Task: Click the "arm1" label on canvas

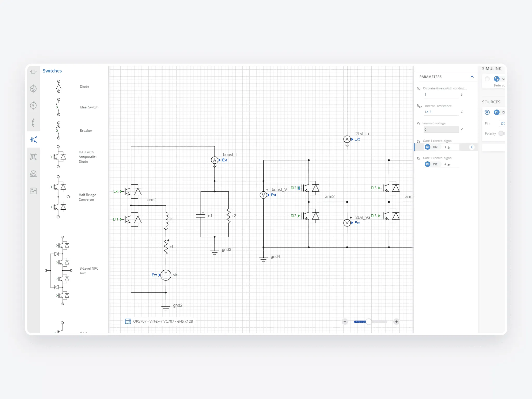Action: pyautogui.click(x=152, y=200)
